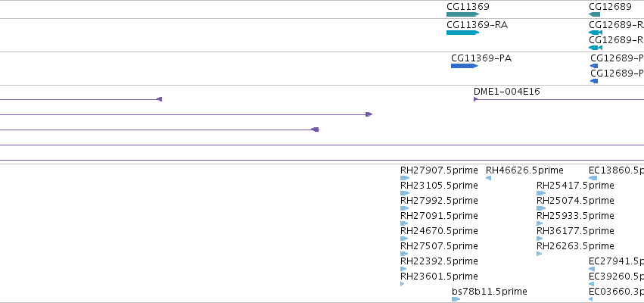Select the third purple BAC line's arrowhead

(315, 130)
